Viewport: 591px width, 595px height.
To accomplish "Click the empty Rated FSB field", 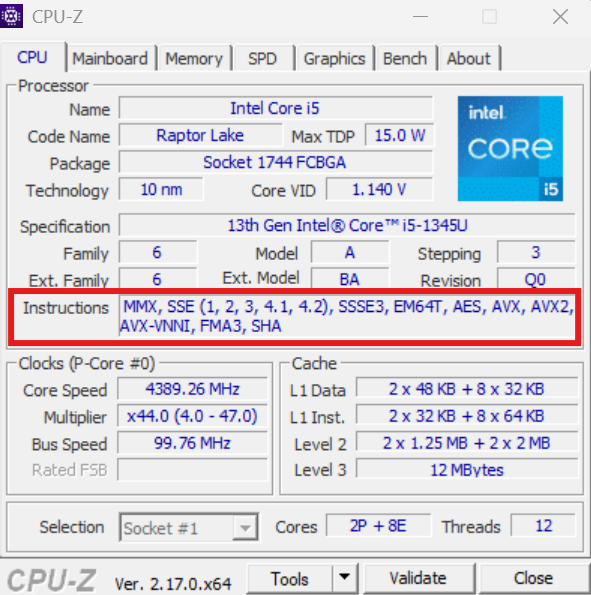I will (x=192, y=470).
